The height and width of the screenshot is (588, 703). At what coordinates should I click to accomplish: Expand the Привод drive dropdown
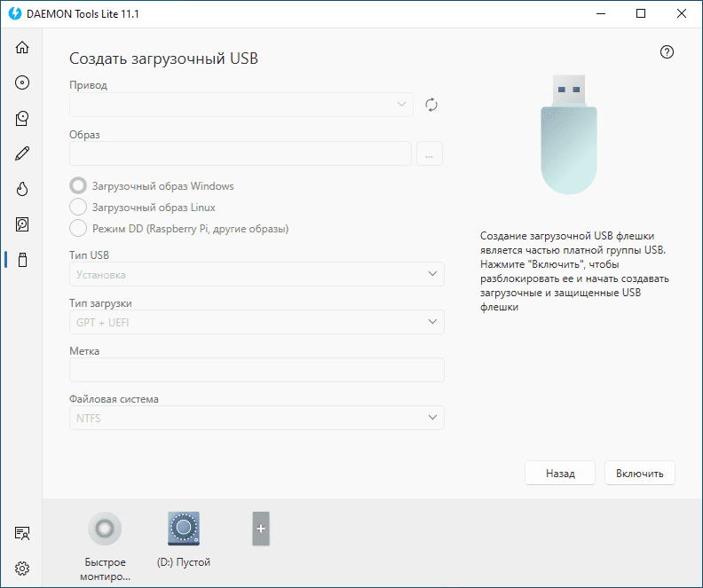[241, 105]
